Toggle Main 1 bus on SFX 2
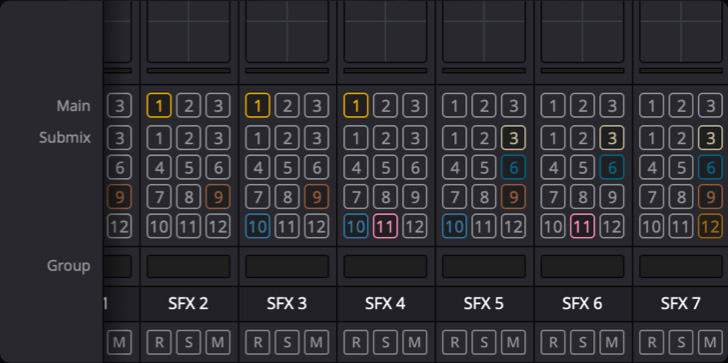The image size is (728, 363). coord(159,105)
